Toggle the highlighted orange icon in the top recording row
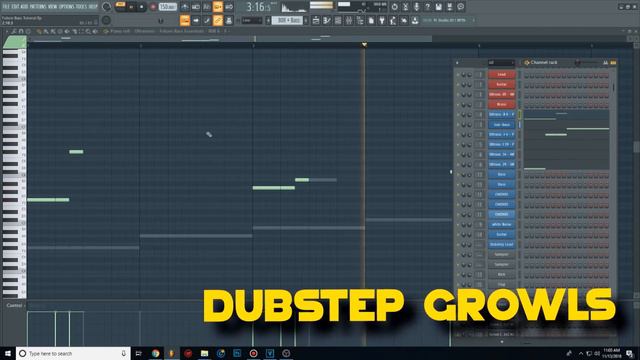 tap(218, 7)
